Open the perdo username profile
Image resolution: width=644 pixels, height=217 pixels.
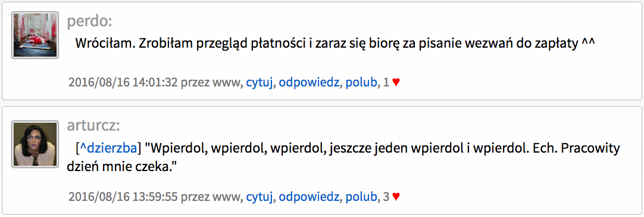(x=89, y=21)
